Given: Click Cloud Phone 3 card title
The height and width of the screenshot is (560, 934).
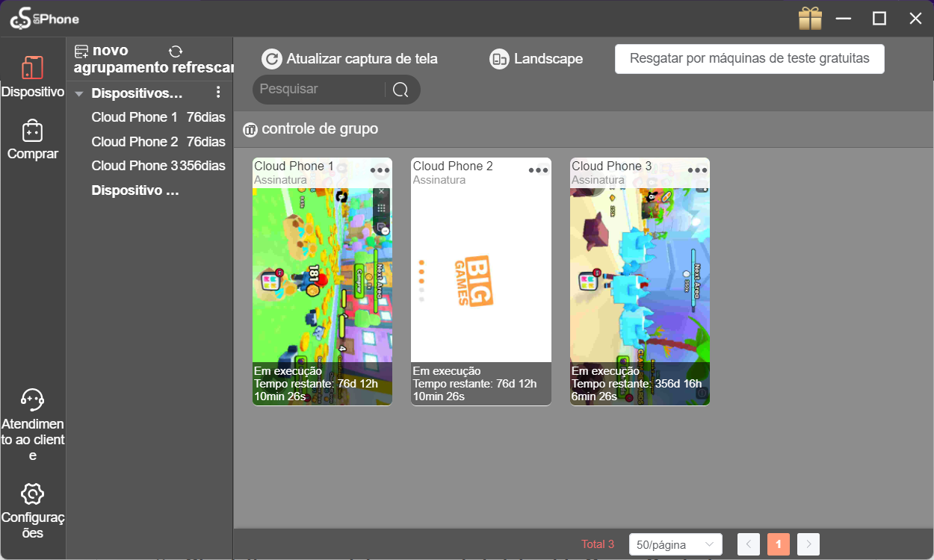Looking at the screenshot, I should 612,166.
